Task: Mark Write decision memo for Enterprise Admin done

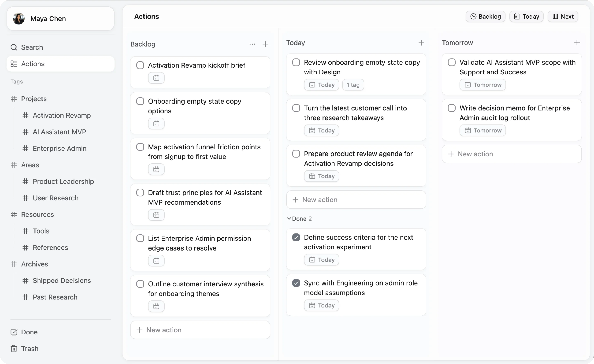Action: click(x=452, y=108)
